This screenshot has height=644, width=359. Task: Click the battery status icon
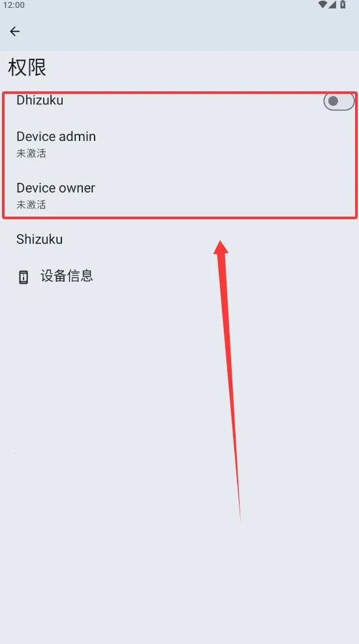tap(342, 5)
